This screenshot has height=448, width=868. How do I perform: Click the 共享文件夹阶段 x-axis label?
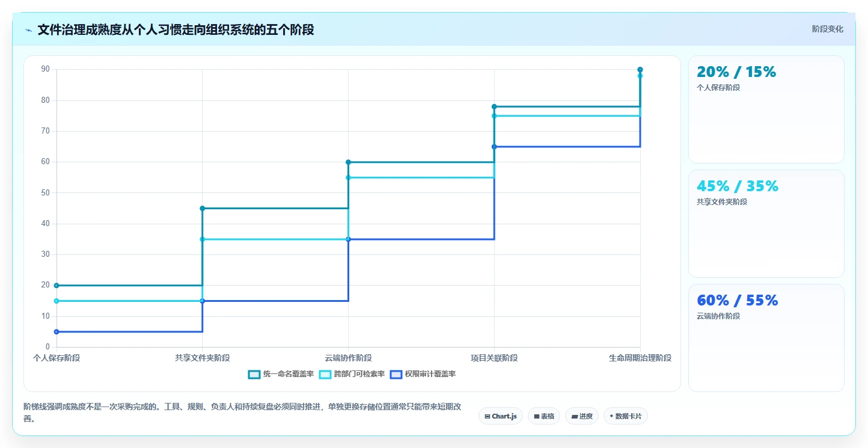203,358
